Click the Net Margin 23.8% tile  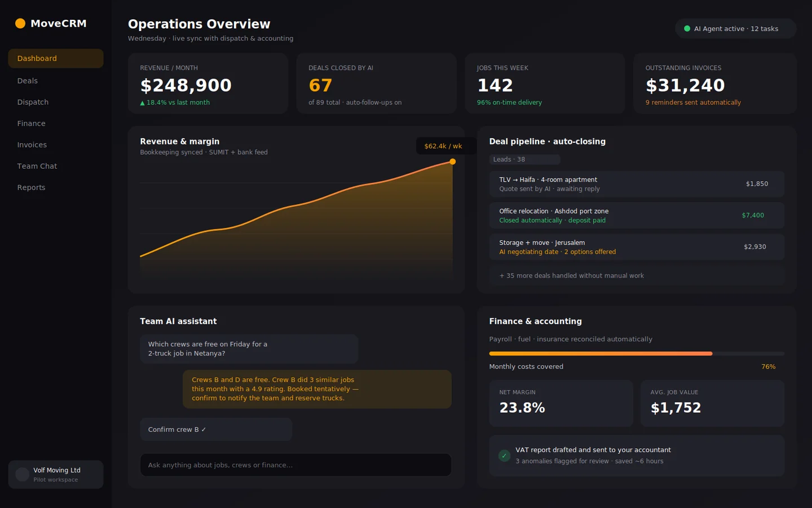click(561, 404)
